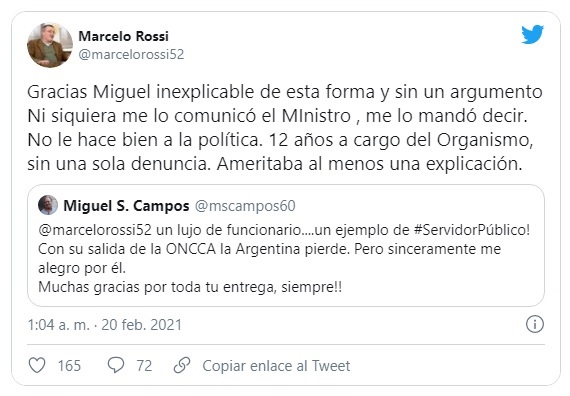Open Marcelo Rossi's profile picture
Viewport: 570px width, 396px height.
tap(50, 45)
